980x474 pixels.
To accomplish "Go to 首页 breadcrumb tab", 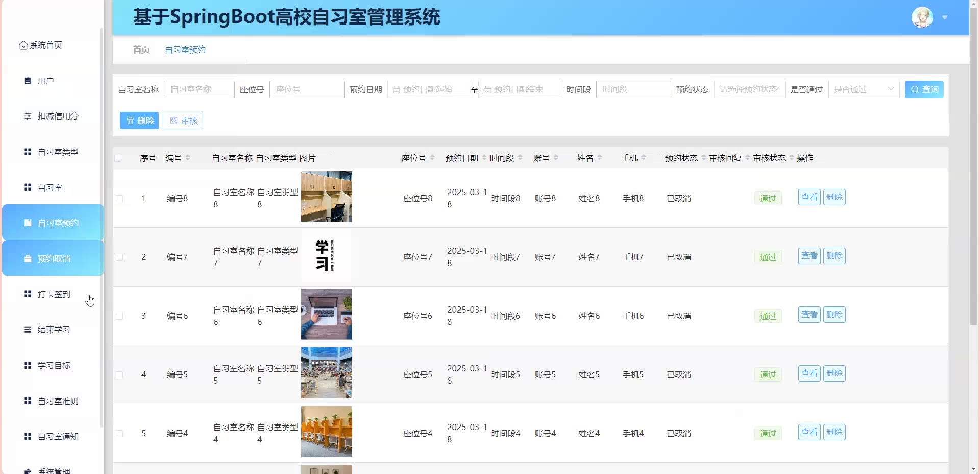I will click(141, 50).
